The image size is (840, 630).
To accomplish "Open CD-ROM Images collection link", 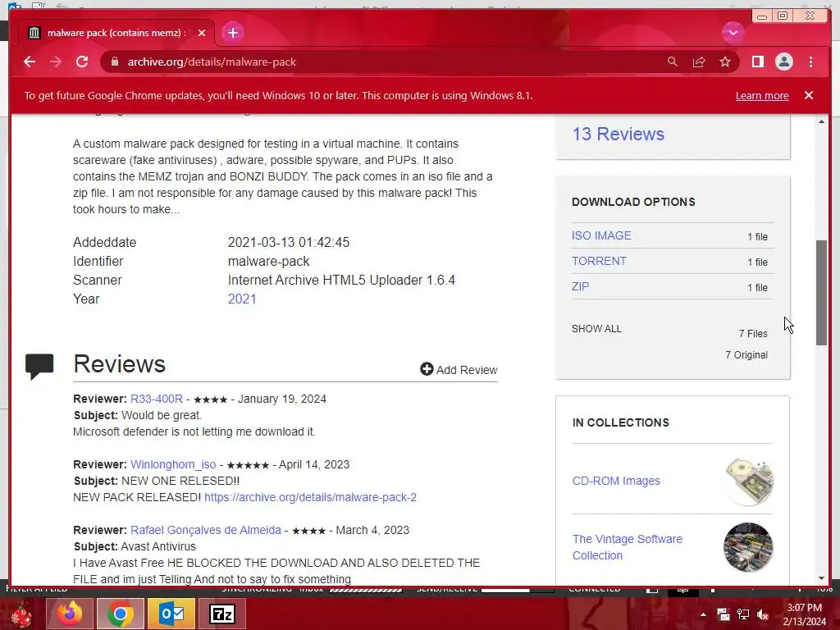I will (x=616, y=481).
